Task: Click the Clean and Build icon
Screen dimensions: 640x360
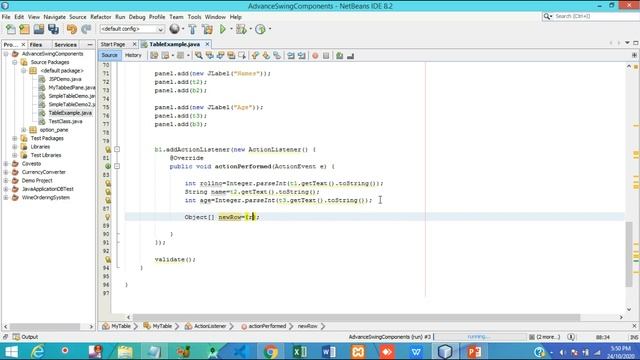Action: (207, 29)
